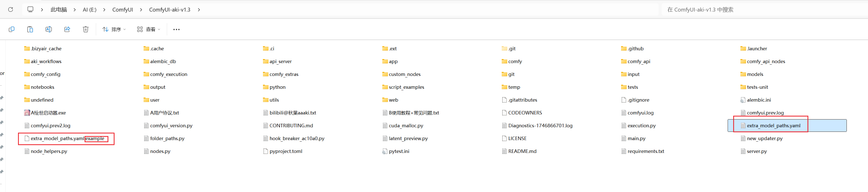Viewport: 868px width, 192px height.
Task: Select CONTRIBUTING.md file
Action: coord(288,125)
